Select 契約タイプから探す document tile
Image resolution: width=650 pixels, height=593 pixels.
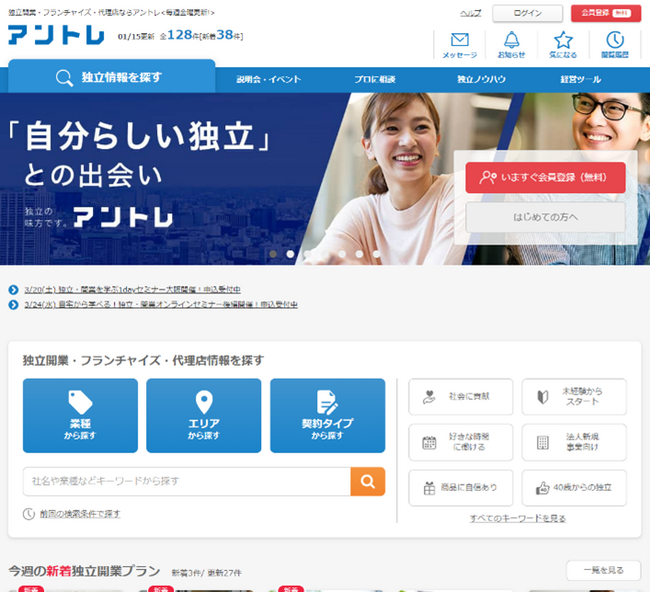(327, 415)
